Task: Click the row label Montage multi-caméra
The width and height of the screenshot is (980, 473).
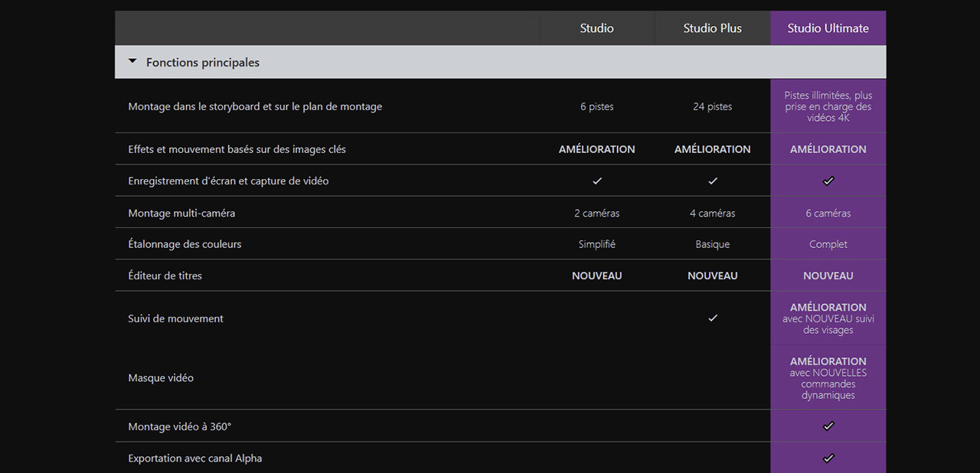Action: [x=181, y=213]
